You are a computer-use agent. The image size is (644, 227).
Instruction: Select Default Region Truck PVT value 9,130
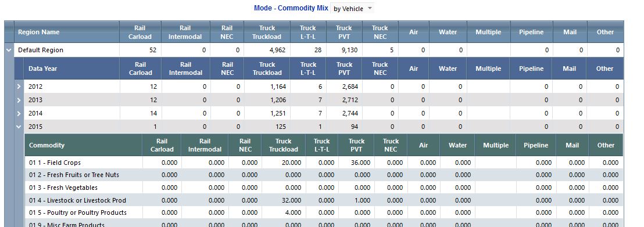[344, 50]
